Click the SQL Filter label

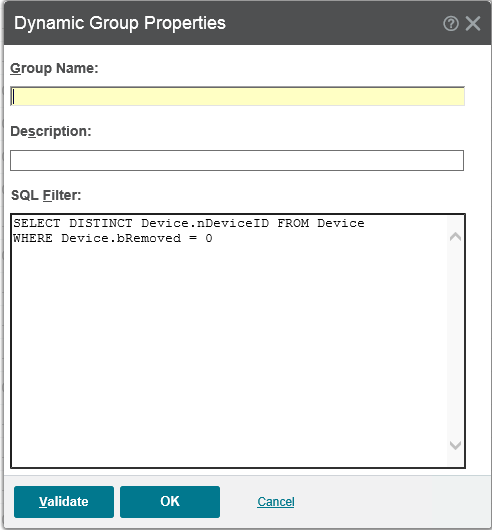click(46, 195)
